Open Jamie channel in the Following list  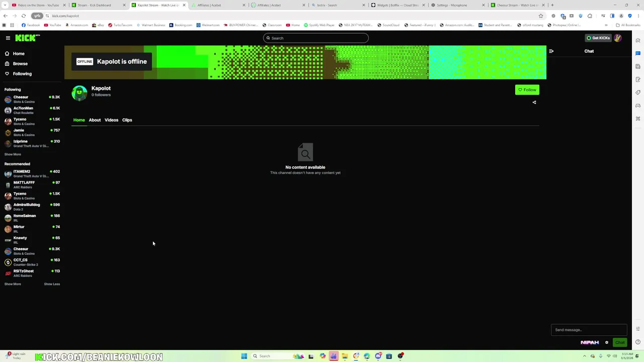32,132
